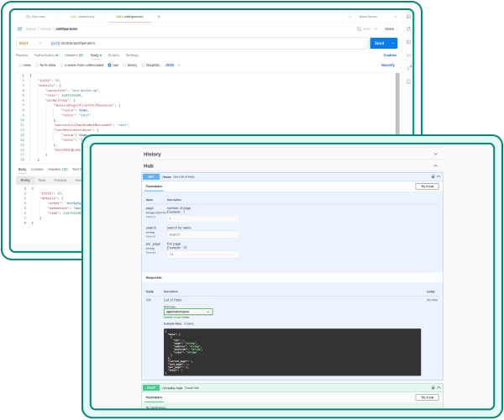Collapse the Hub section chevron

435,166
